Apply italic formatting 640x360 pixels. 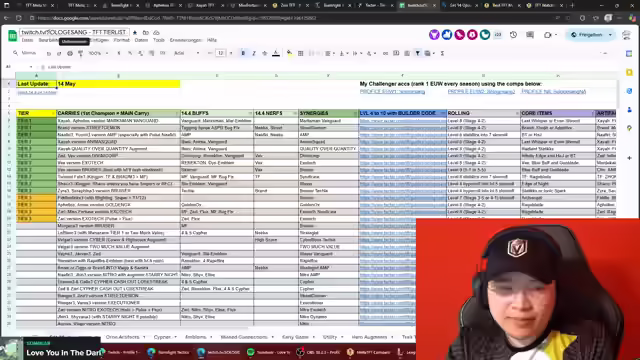254,53
